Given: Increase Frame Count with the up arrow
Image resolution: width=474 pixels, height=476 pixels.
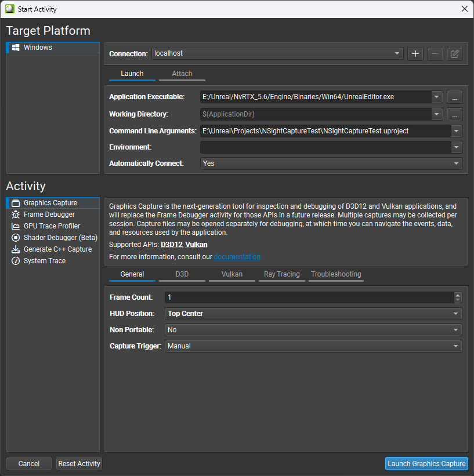Looking at the screenshot, I should pos(458,295).
